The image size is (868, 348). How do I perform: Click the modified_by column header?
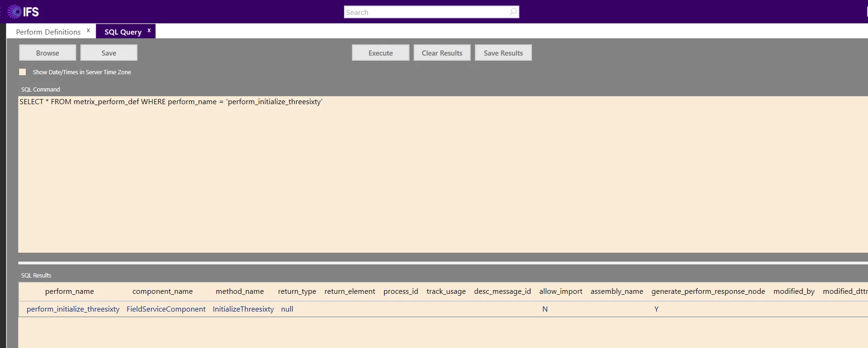coord(794,291)
